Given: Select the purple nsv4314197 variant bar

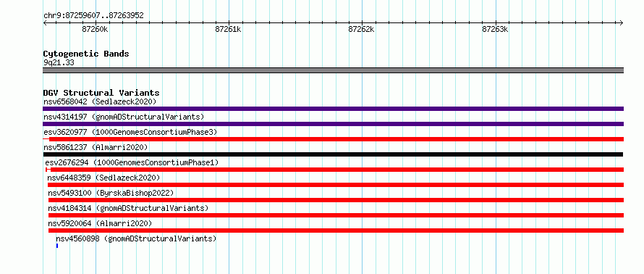Looking at the screenshot, I should pos(333,124).
